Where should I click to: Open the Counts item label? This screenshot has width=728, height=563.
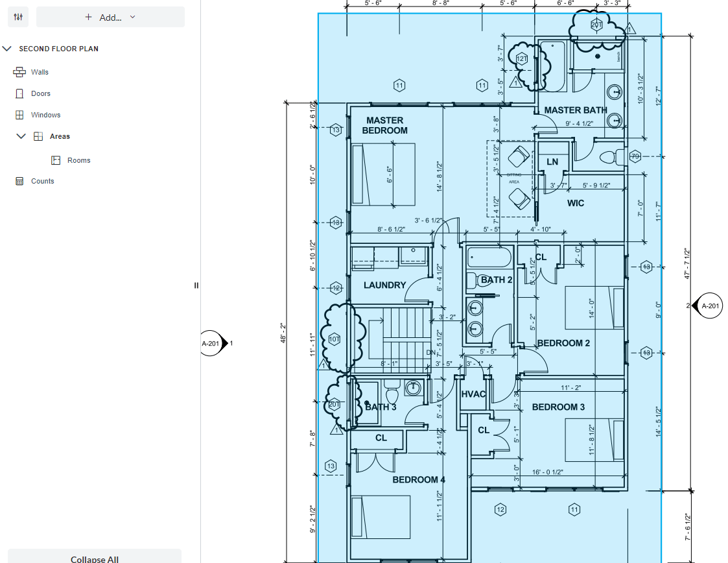[43, 181]
